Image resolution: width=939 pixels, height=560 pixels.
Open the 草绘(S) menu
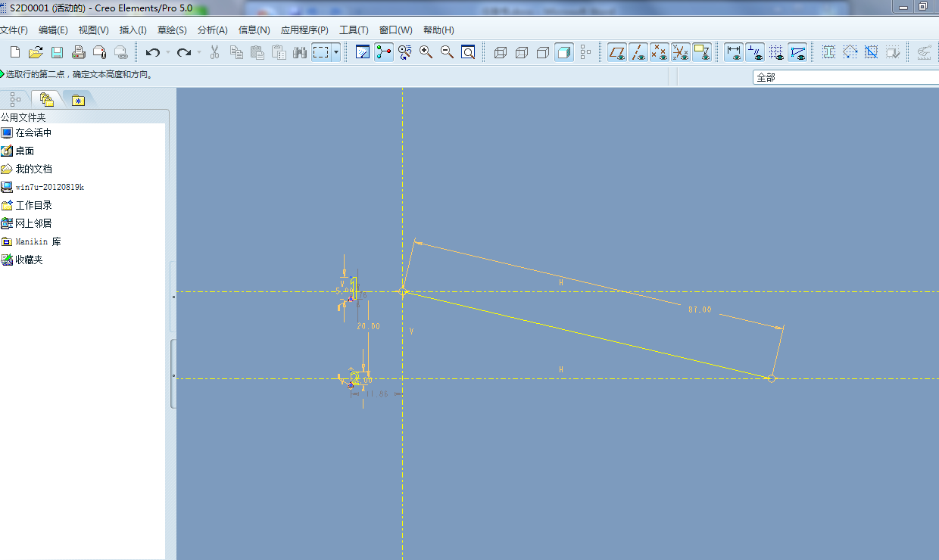pos(172,30)
